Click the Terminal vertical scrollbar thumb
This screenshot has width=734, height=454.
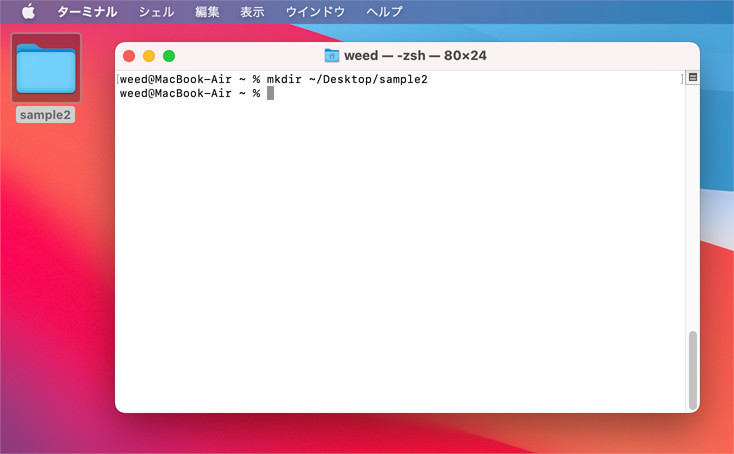pos(693,370)
